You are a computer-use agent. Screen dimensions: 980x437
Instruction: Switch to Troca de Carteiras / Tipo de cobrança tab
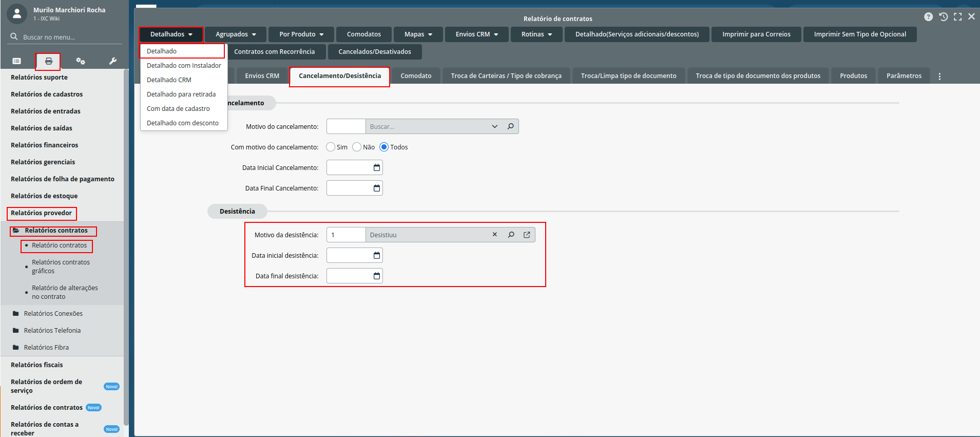pos(506,76)
